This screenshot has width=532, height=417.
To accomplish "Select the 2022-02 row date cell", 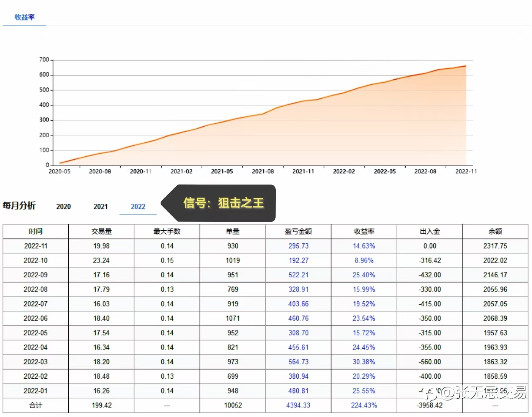I will (x=36, y=376).
